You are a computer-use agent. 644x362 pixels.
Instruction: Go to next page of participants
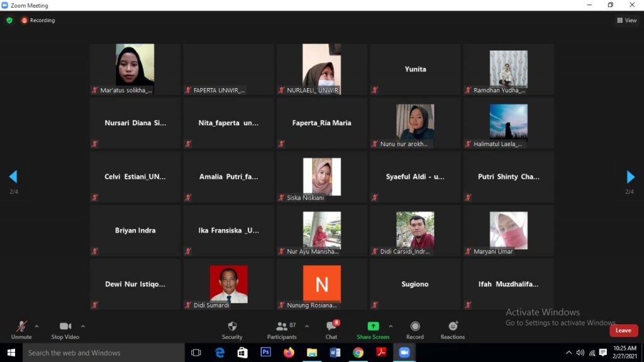(x=630, y=177)
